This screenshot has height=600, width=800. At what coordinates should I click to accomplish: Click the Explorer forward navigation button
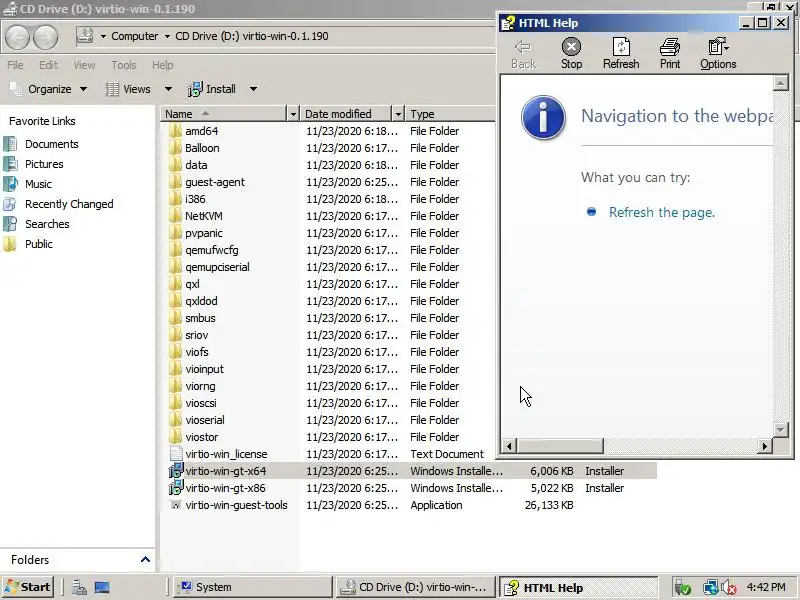[46, 37]
